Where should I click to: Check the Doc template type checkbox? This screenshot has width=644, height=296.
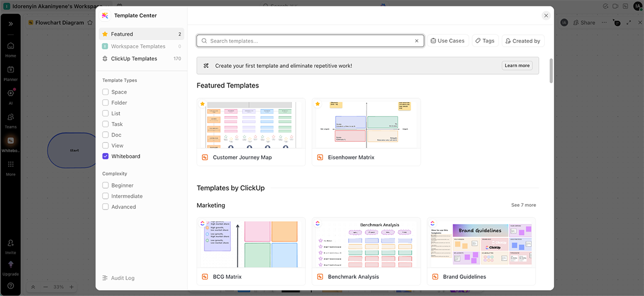click(x=106, y=135)
